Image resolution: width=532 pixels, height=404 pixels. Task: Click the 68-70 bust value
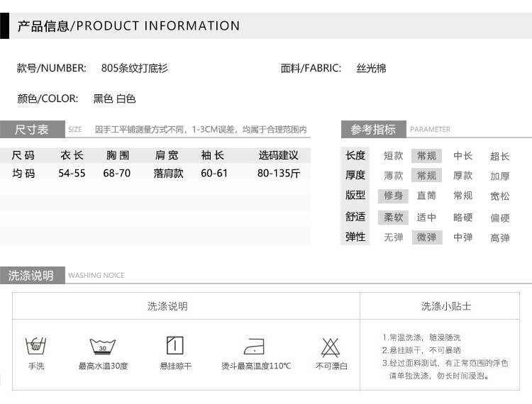(117, 173)
